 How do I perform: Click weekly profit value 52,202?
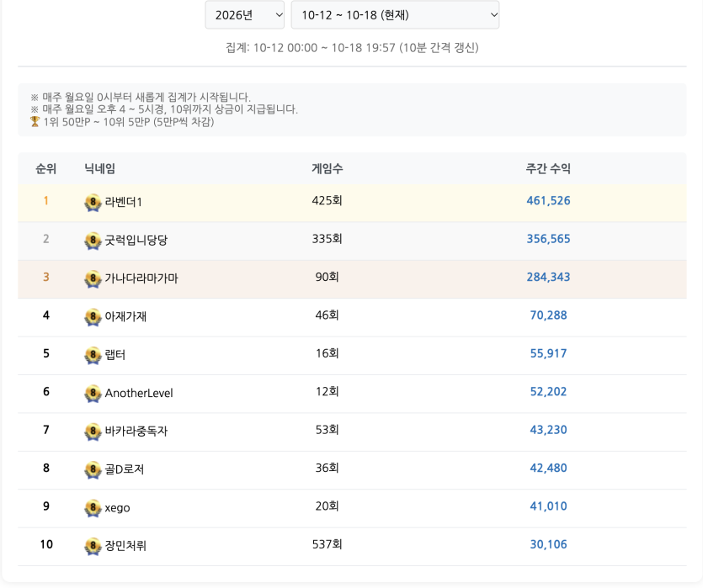coord(548,391)
